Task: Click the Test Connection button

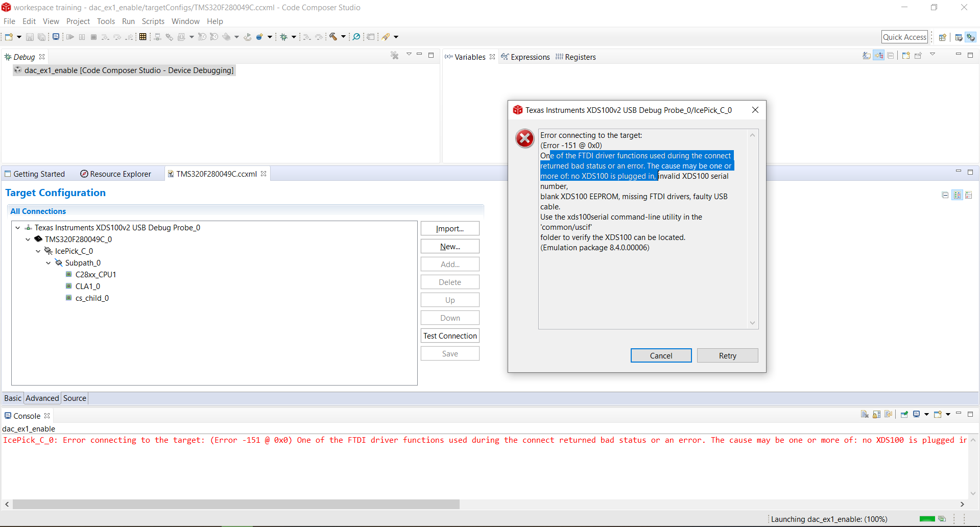Action: tap(450, 336)
